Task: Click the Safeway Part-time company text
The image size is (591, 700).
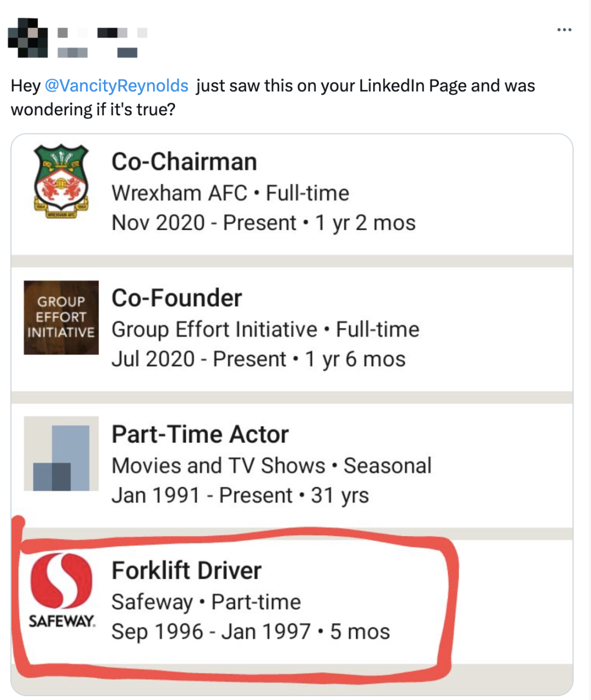Action: pyautogui.click(x=206, y=602)
